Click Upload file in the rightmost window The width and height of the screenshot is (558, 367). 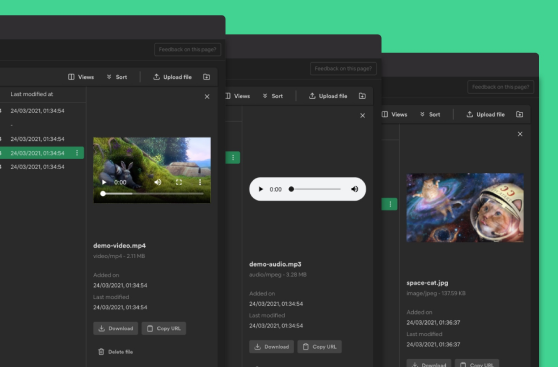click(486, 114)
